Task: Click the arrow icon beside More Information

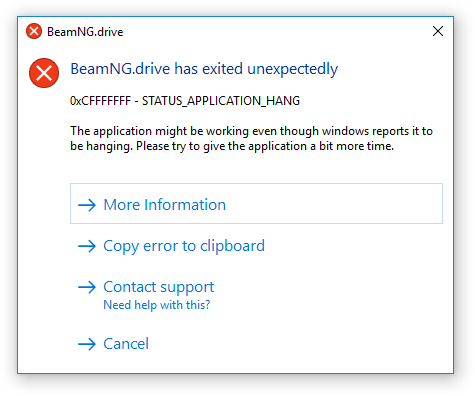Action: (87, 205)
